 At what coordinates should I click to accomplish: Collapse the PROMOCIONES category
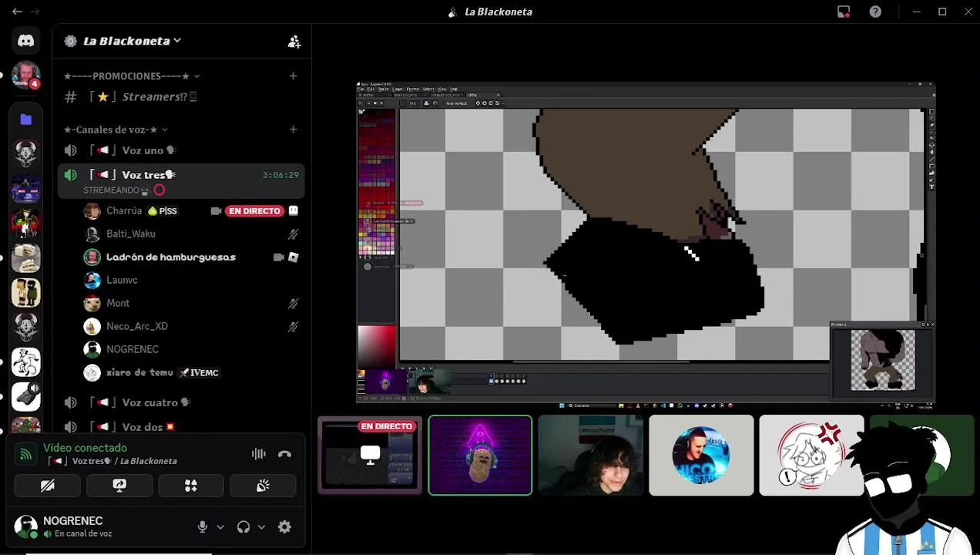coord(131,76)
